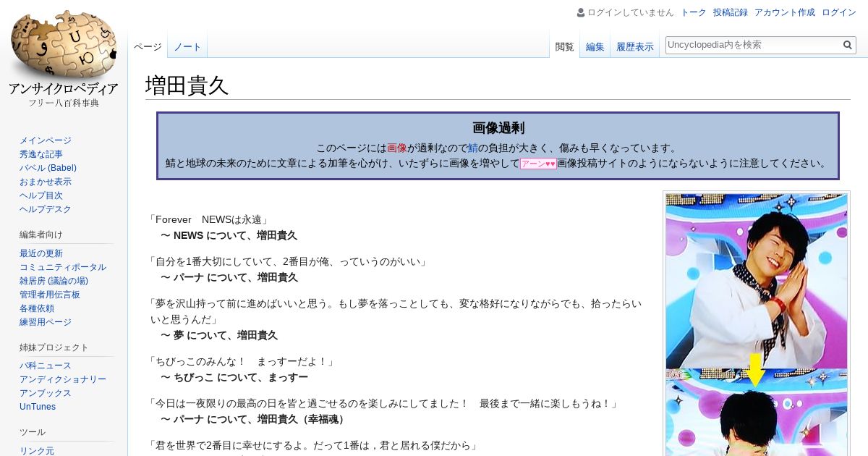
Task: Open 練習用ページ link
Action: point(46,322)
